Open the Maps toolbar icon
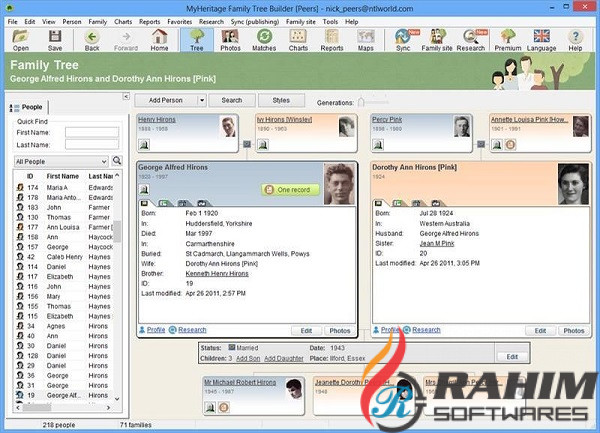Image resolution: width=600 pixels, height=433 pixels. click(366, 40)
